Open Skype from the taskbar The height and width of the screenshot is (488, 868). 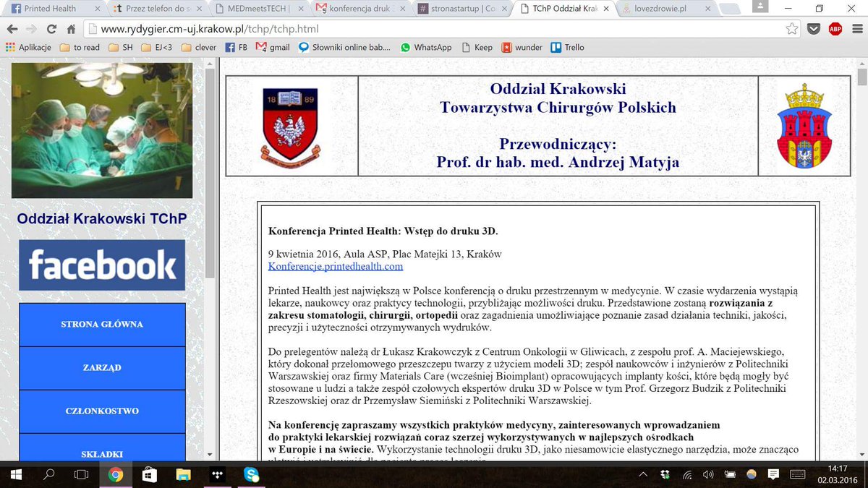pos(250,476)
